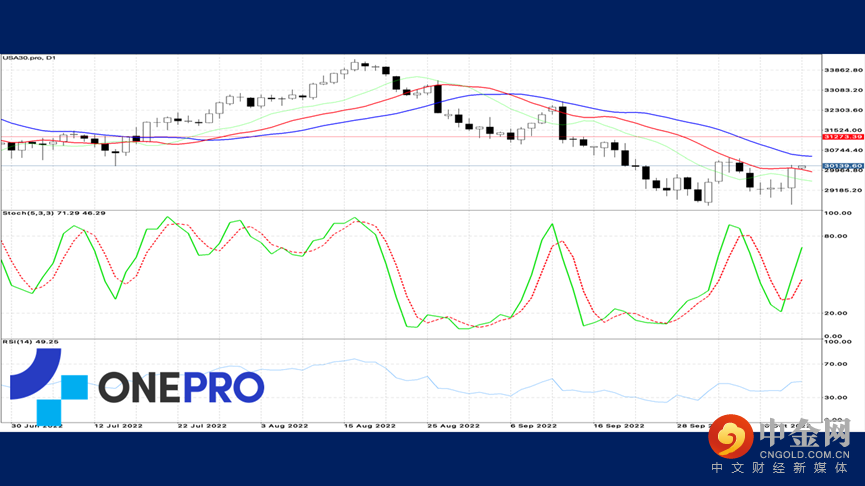865x486 pixels.
Task: Click the 31524.00 price axis label
Action: point(843,130)
